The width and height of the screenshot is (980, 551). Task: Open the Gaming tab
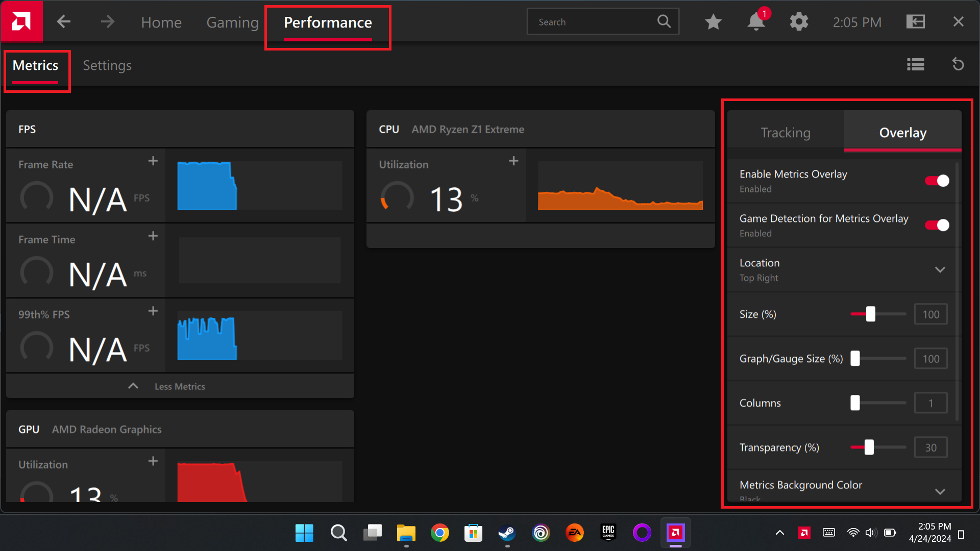click(232, 22)
